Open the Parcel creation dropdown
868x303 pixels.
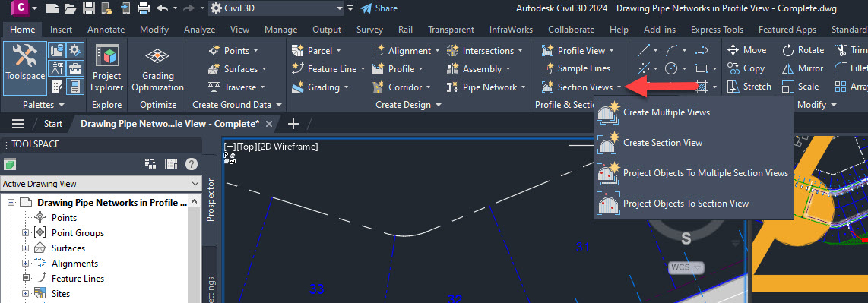click(317, 50)
